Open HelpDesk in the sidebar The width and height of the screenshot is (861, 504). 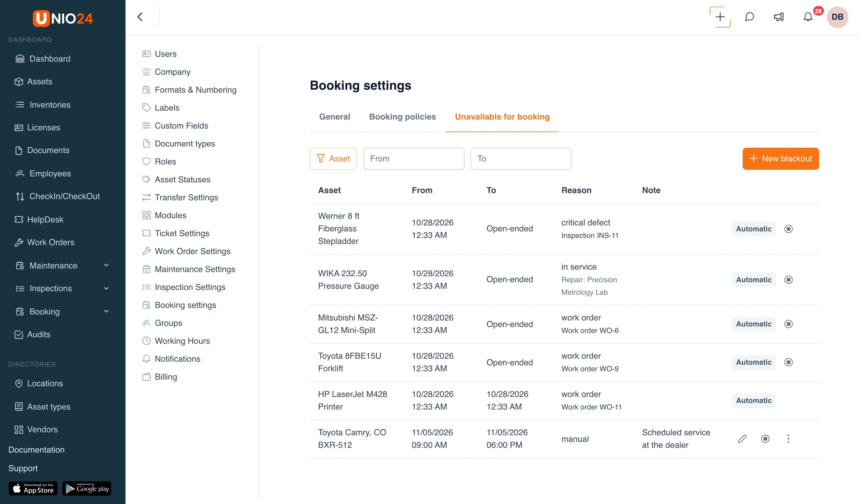pyautogui.click(x=45, y=219)
